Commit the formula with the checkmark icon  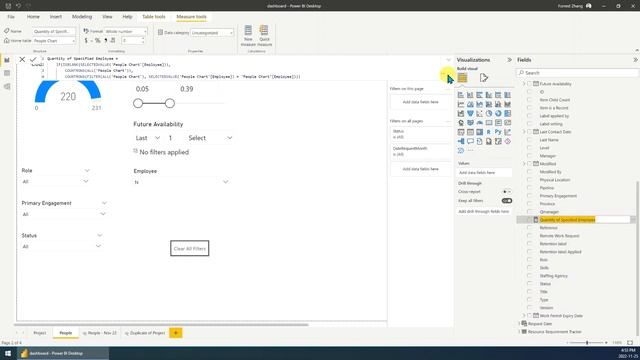pyautogui.click(x=33, y=60)
